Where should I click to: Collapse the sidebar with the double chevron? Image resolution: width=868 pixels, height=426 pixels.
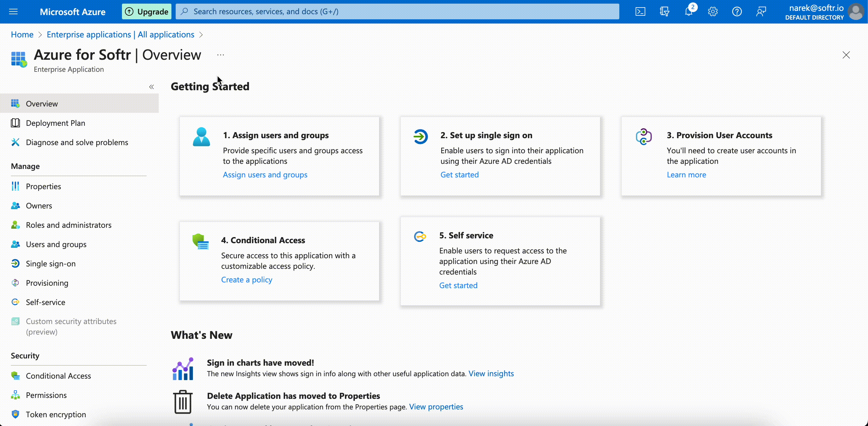[x=151, y=87]
